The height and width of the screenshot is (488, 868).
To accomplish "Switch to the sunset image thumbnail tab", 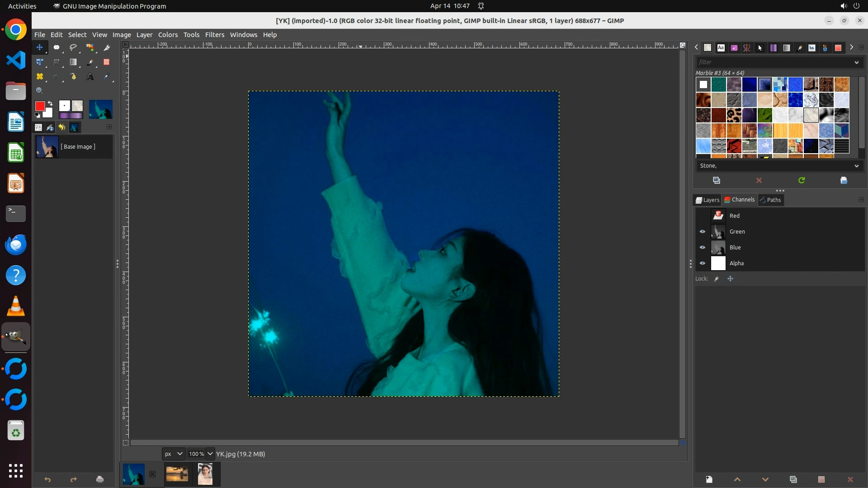I will tap(177, 474).
